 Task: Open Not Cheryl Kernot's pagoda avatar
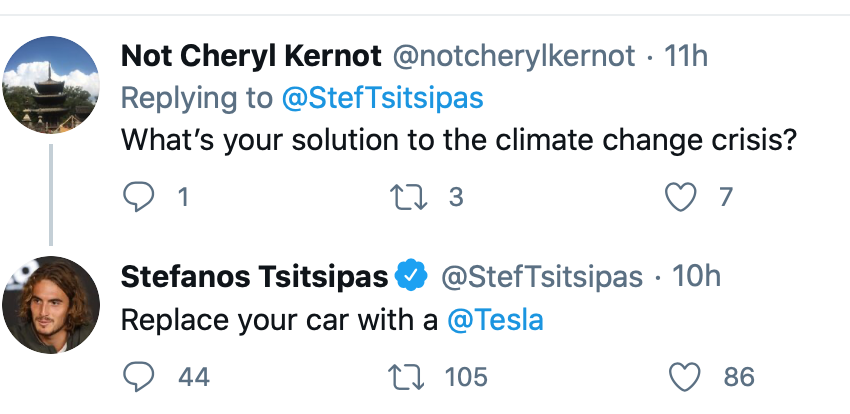(51, 85)
